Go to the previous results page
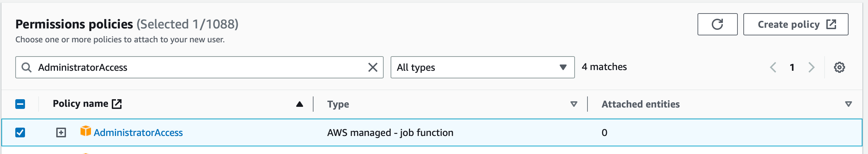The image size is (868, 154). coord(773,67)
